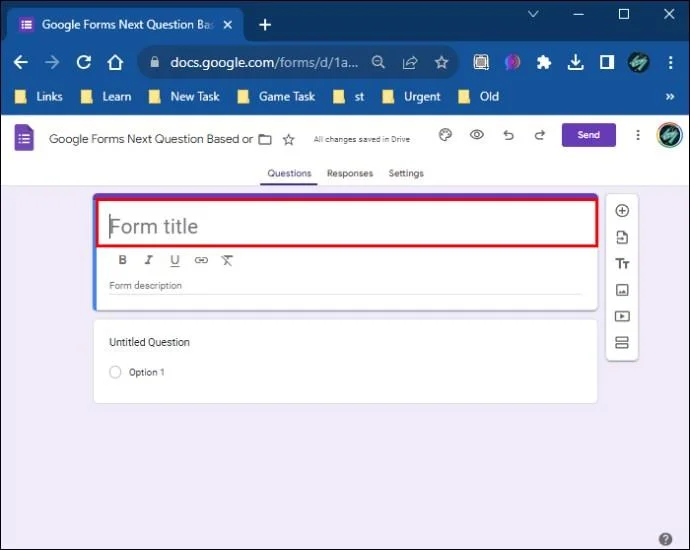Click the Chrome profile avatar

pyautogui.click(x=639, y=62)
